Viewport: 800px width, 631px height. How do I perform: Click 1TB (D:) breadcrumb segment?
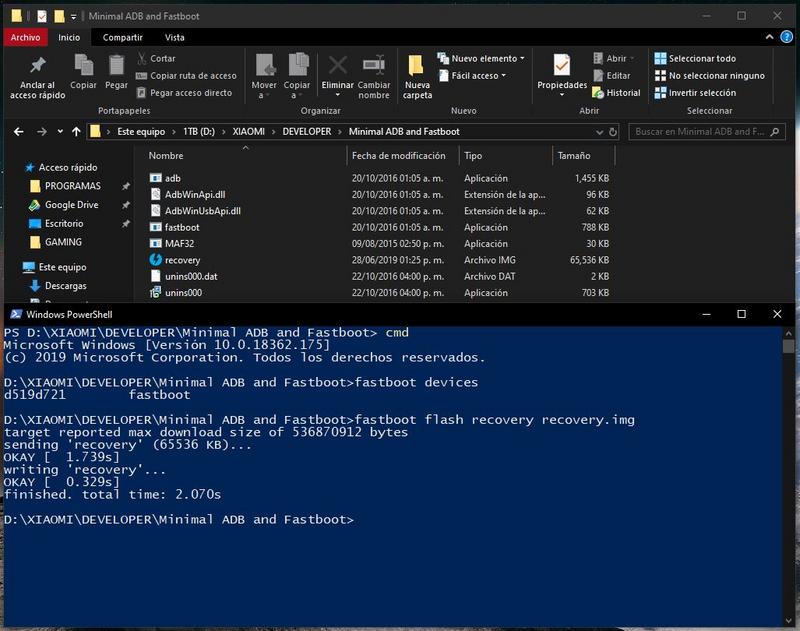(199, 132)
